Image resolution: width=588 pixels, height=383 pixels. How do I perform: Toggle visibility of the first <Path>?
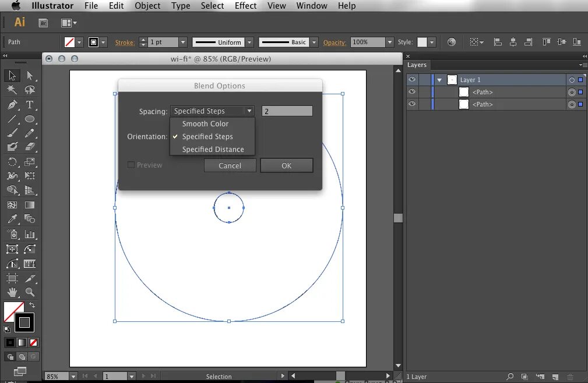point(412,92)
